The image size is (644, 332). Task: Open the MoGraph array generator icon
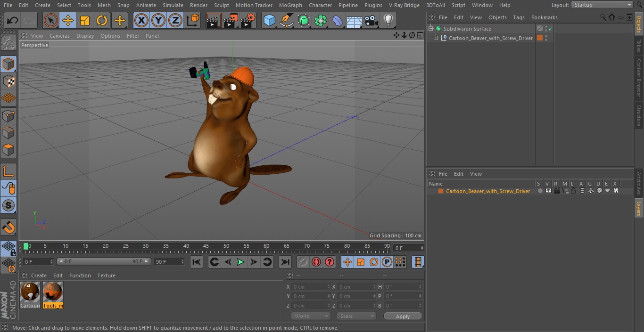click(x=321, y=20)
